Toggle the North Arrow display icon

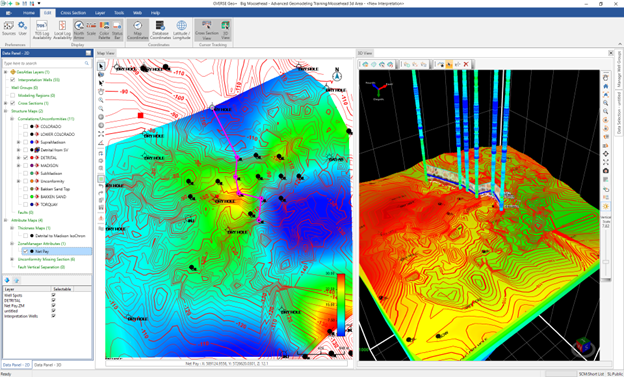79,29
